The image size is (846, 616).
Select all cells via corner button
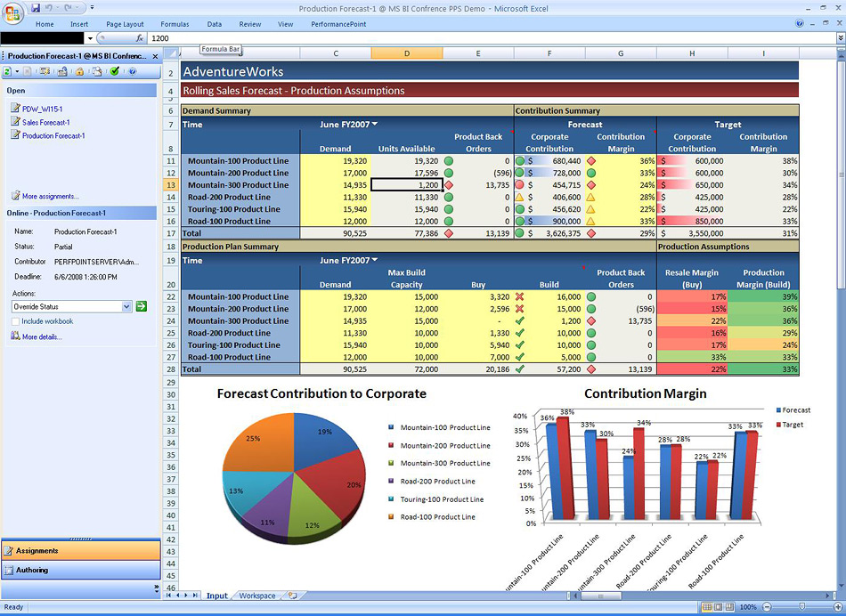tap(170, 53)
